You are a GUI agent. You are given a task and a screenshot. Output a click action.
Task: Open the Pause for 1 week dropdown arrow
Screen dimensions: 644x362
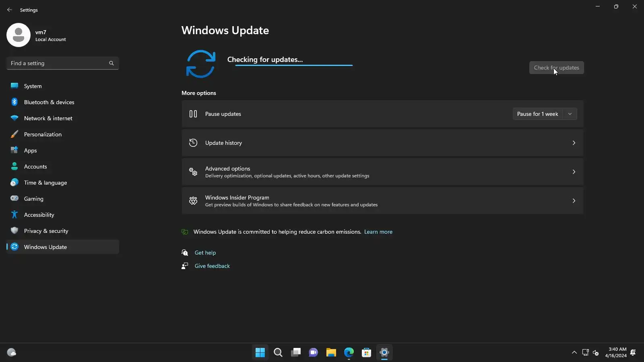pyautogui.click(x=570, y=114)
